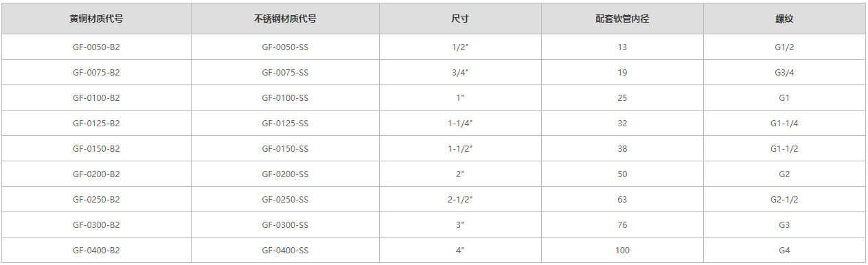Image resolution: width=868 pixels, height=265 pixels.
Task: Select cell GF-0050-B2
Action: (x=96, y=47)
